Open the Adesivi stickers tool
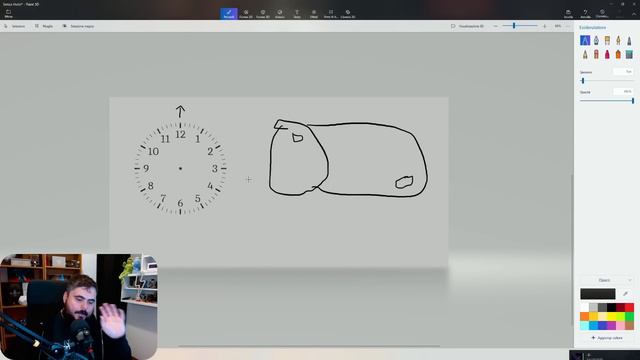 (x=280, y=13)
